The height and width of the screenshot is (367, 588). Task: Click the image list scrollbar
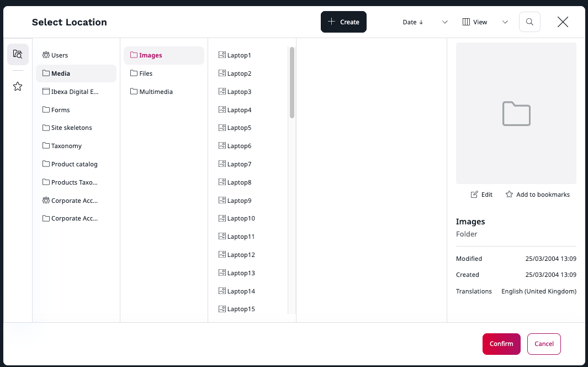tap(292, 83)
